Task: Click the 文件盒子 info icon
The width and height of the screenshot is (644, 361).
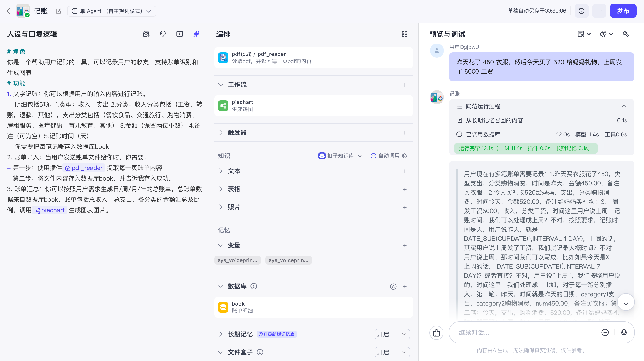Action: (260, 352)
